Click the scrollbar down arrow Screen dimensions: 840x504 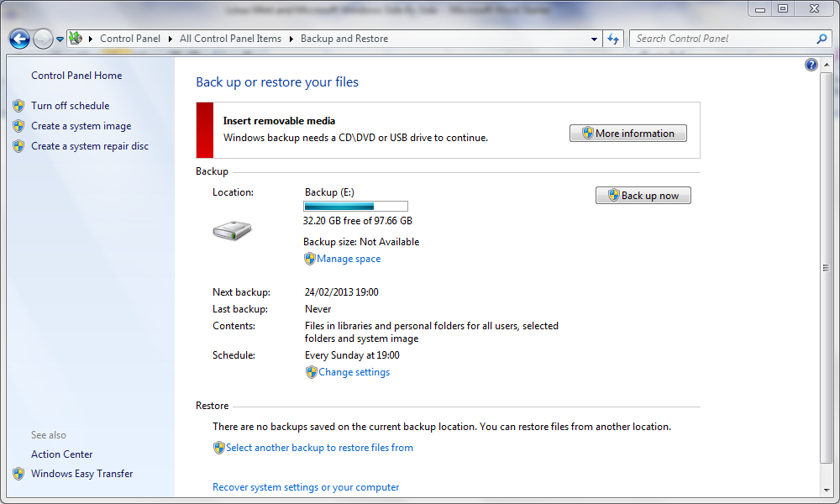(x=826, y=490)
